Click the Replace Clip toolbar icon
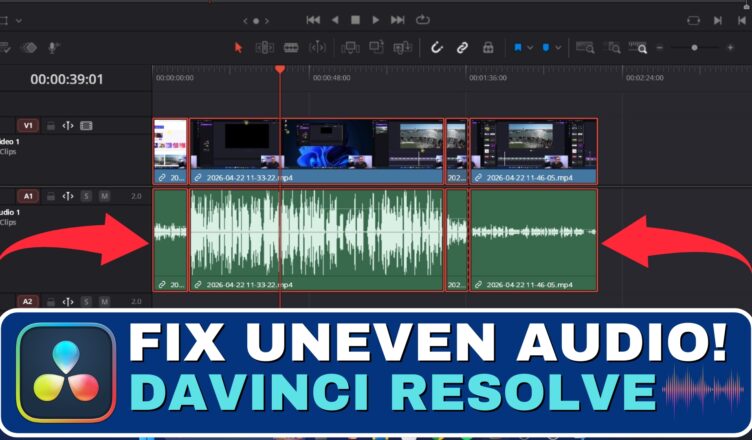 pos(402,48)
